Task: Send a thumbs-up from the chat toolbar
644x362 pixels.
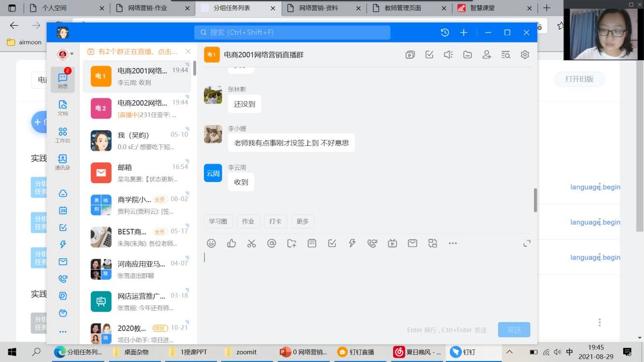Action: tap(231, 243)
